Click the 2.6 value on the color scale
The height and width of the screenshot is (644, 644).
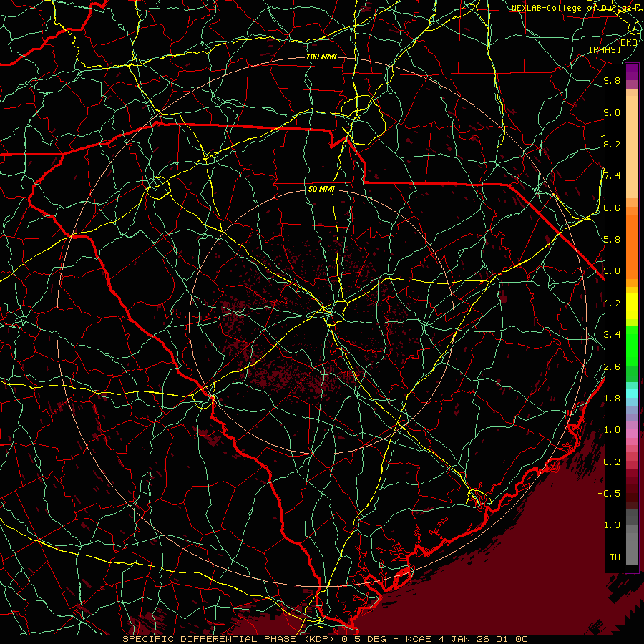pyautogui.click(x=612, y=367)
